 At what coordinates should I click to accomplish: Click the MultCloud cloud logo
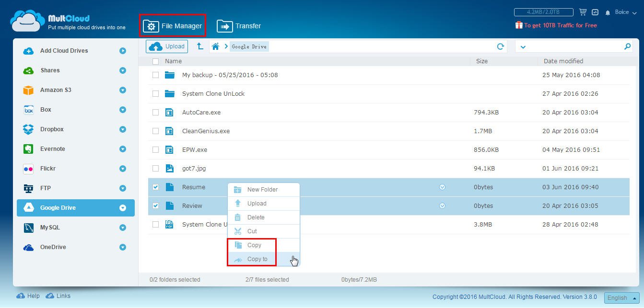point(28,21)
